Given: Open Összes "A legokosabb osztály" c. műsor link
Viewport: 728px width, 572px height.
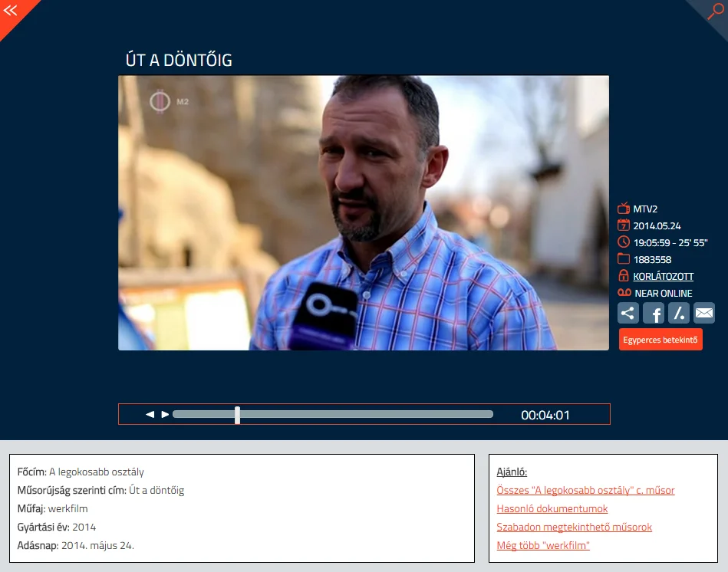Looking at the screenshot, I should [585, 491].
